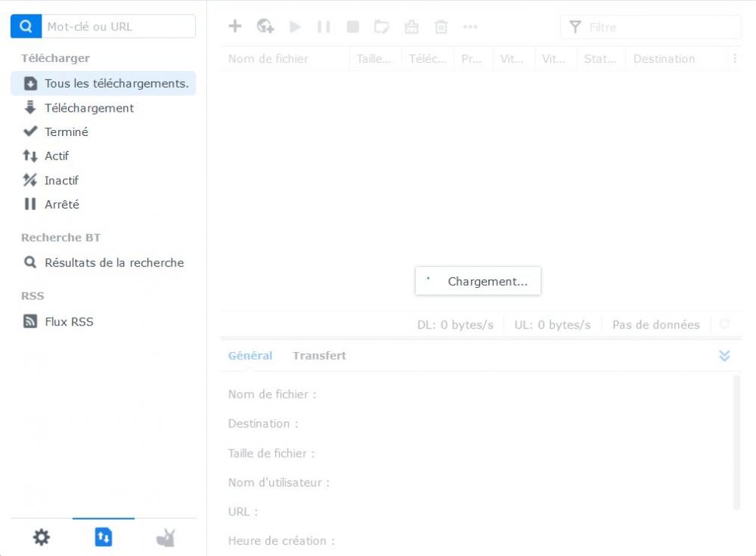The height and width of the screenshot is (556, 756).
Task: Click the pause bars icon beside Arrêté
Action: [30, 204]
